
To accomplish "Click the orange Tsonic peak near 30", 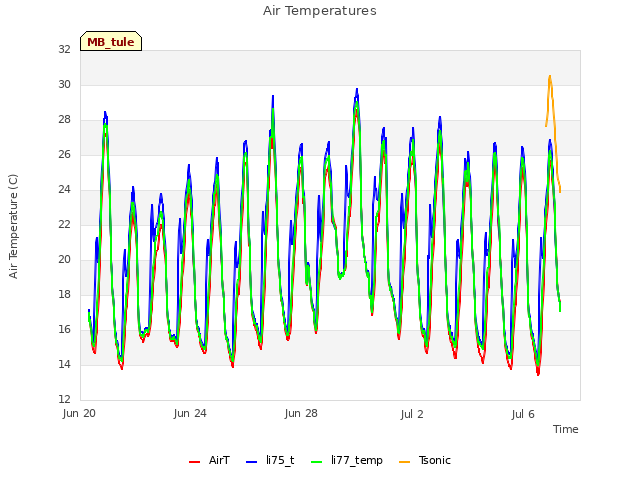I will tap(550, 76).
